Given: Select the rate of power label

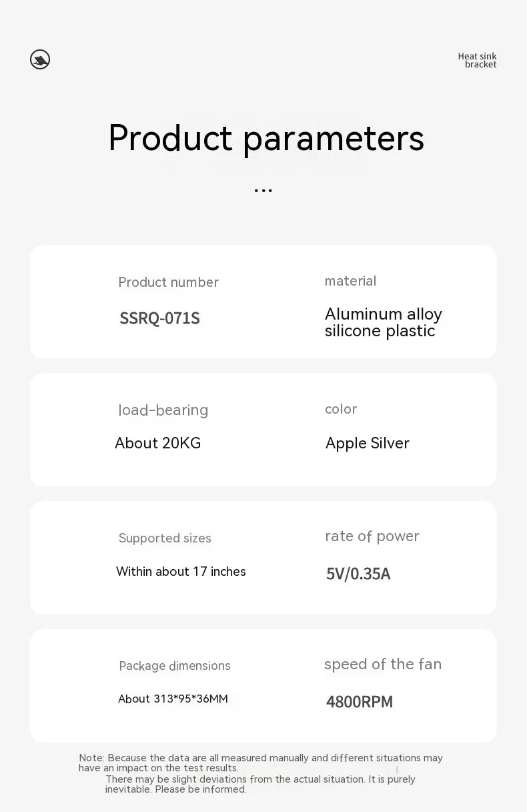Looking at the screenshot, I should coord(372,536).
